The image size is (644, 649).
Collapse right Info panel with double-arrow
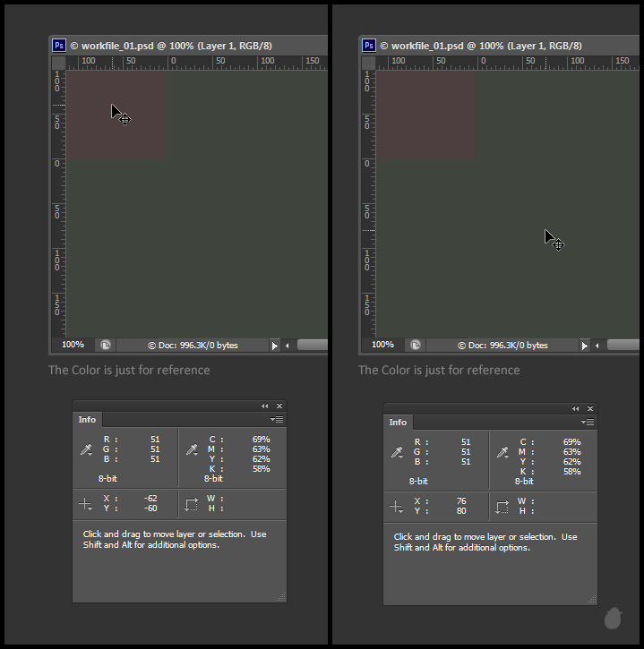point(575,408)
